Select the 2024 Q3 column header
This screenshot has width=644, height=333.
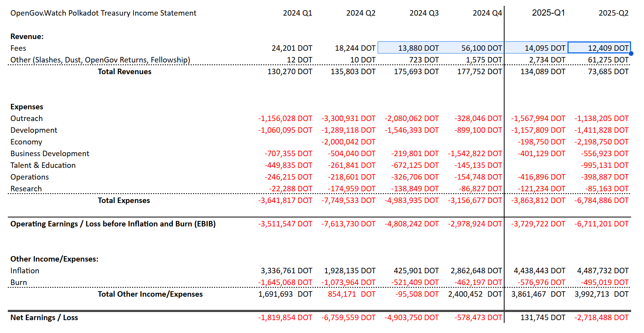coord(424,13)
